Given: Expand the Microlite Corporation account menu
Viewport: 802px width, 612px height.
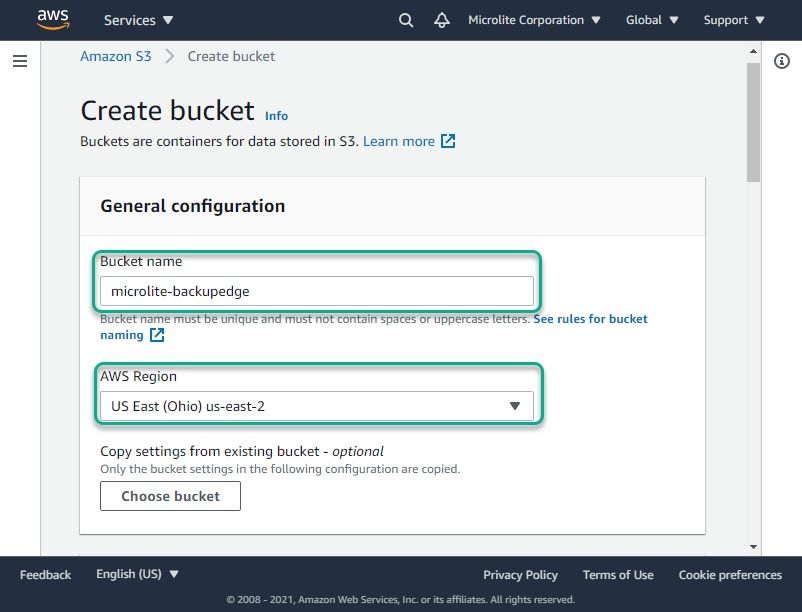Looking at the screenshot, I should tap(534, 20).
